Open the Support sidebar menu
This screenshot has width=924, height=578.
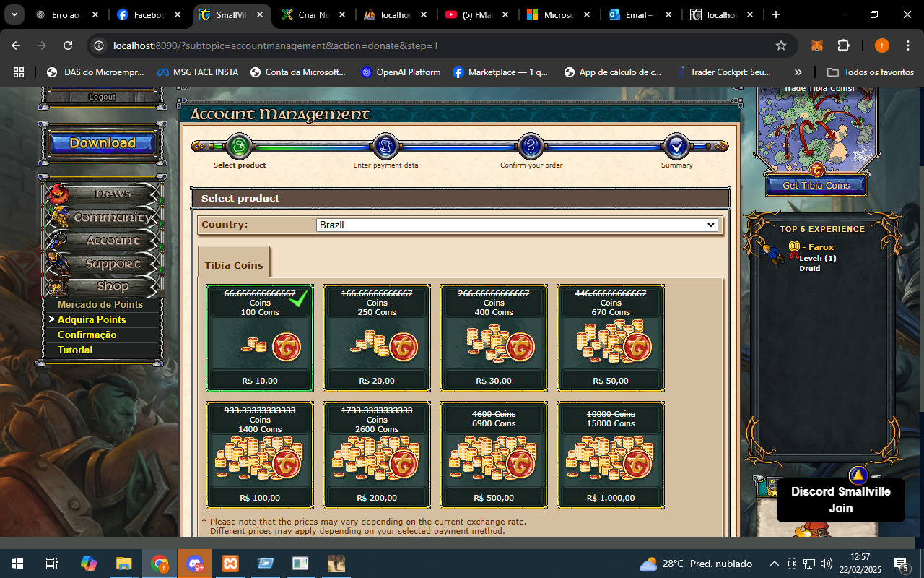click(x=103, y=264)
